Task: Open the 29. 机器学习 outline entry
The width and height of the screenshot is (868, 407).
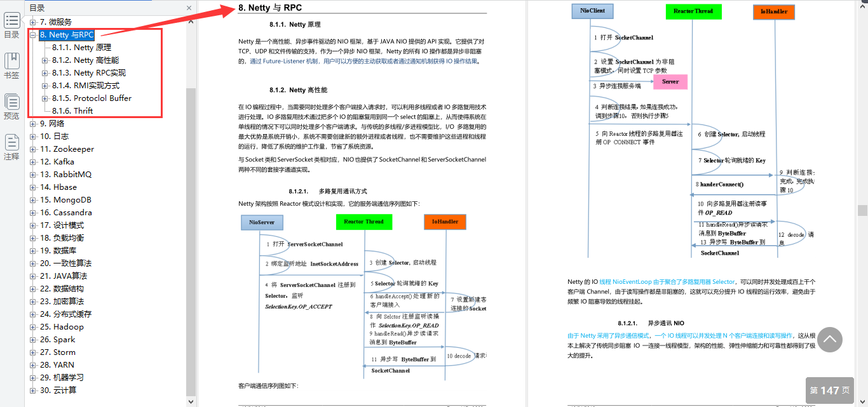Action: (62, 378)
